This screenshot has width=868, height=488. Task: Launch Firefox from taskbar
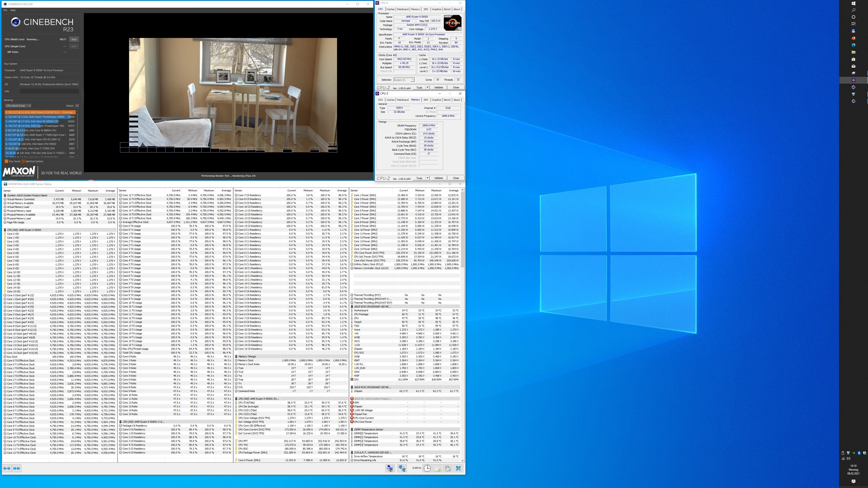click(x=854, y=38)
